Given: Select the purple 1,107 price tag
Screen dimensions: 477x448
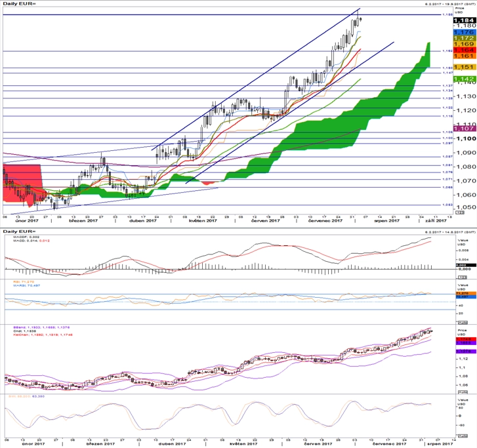Looking at the screenshot, I should click(465, 129).
